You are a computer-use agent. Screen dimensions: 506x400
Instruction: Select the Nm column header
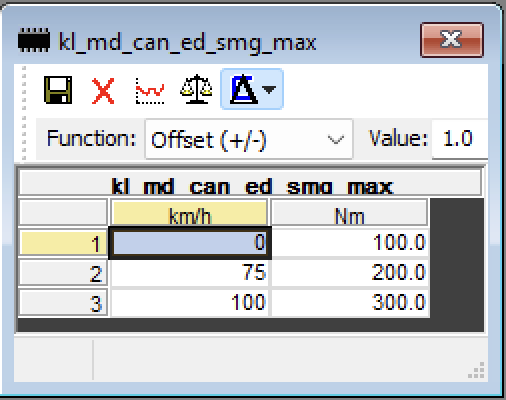[x=349, y=212]
